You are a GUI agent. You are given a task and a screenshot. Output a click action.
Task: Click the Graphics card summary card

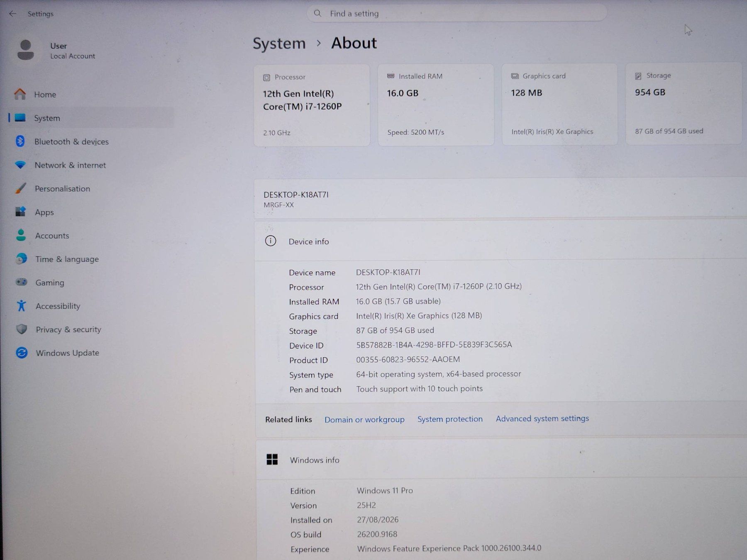click(560, 104)
